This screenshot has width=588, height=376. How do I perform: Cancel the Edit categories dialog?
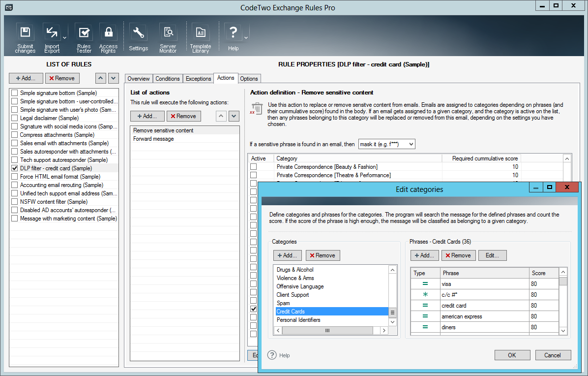click(553, 355)
